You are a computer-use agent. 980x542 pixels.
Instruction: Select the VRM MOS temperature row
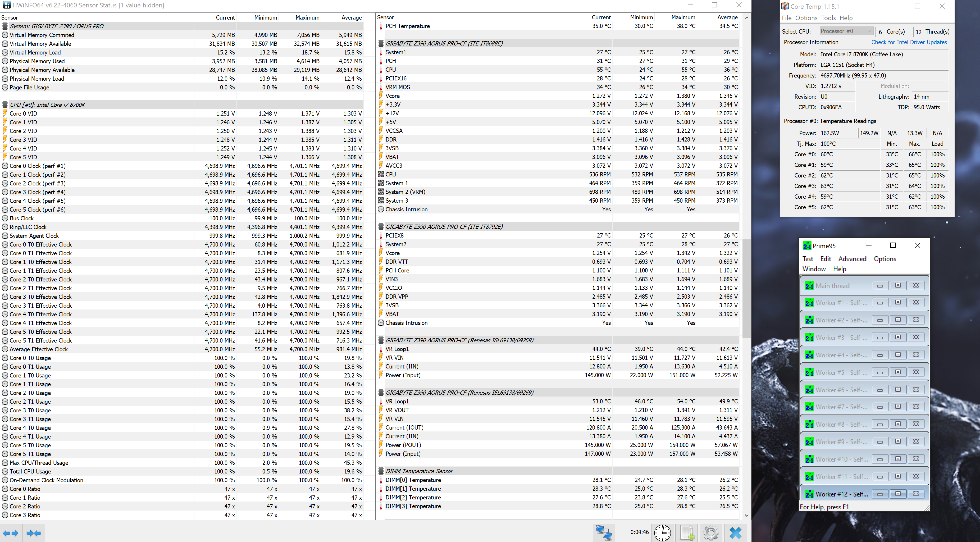[558, 87]
